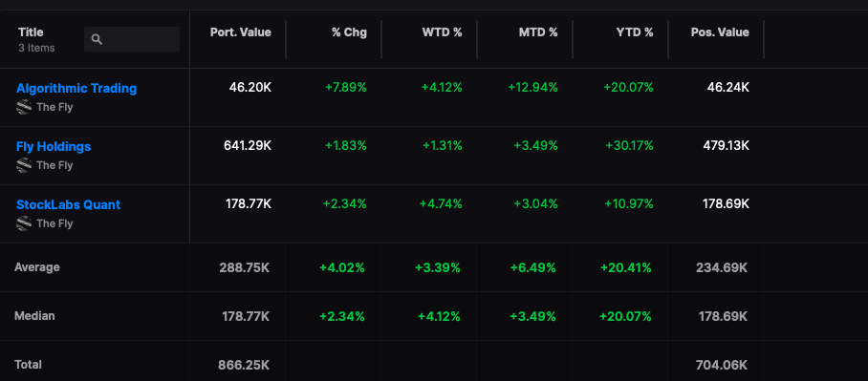Click the Average summary row label

click(x=37, y=267)
